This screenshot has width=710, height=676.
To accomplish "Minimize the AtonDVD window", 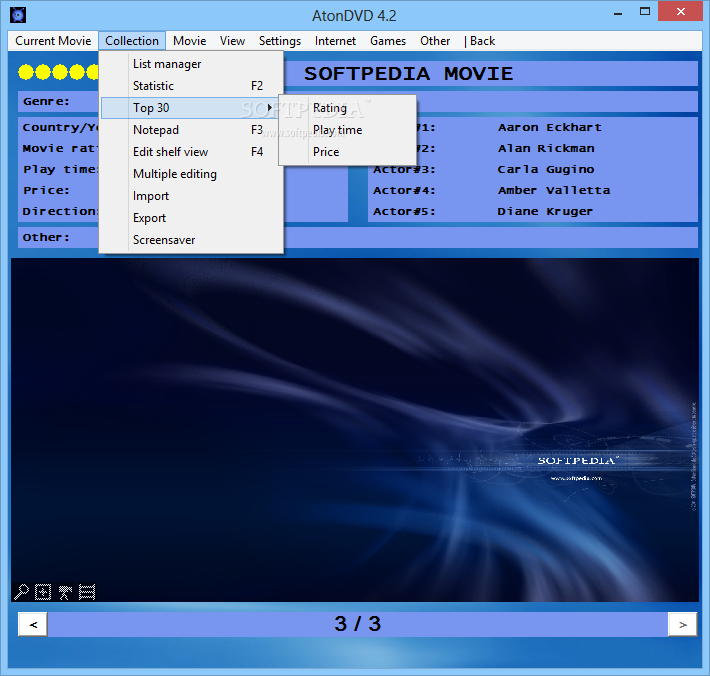I will (x=618, y=13).
